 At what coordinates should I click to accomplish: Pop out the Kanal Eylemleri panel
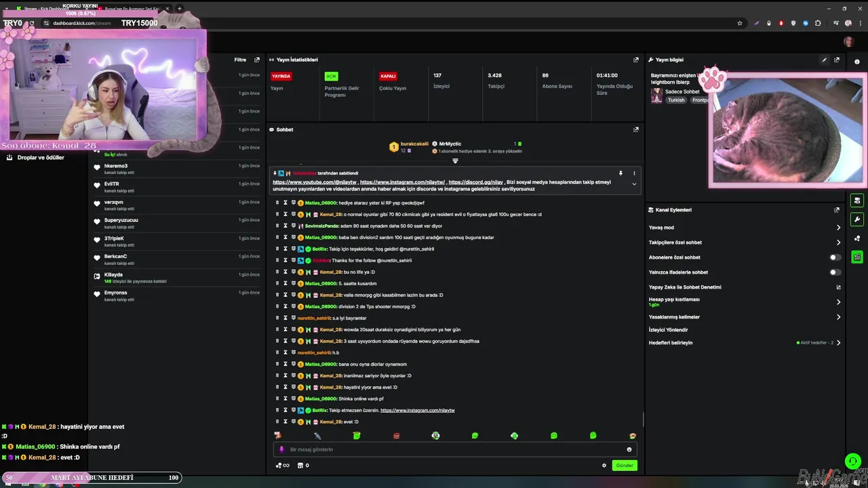pos(836,210)
